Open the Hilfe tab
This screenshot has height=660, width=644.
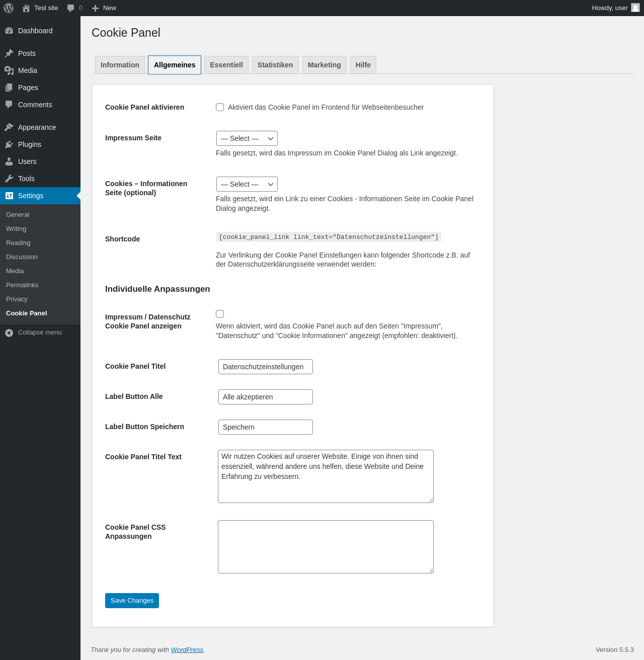pyautogui.click(x=363, y=65)
